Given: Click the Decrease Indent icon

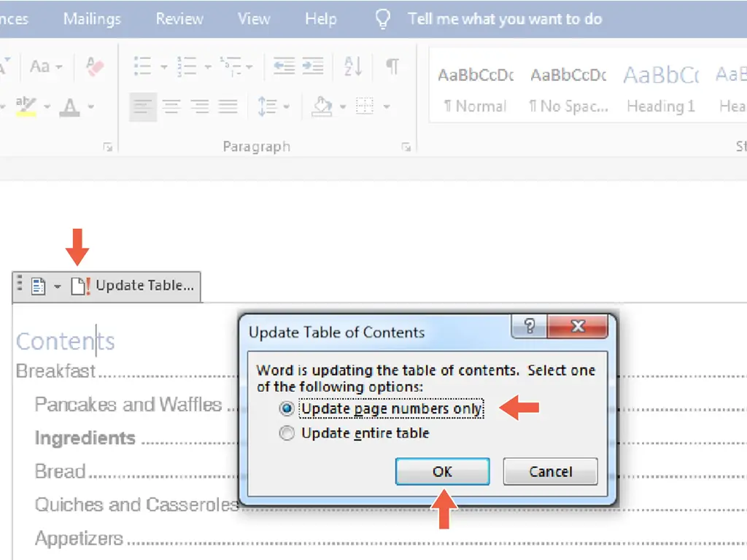Looking at the screenshot, I should 283,67.
